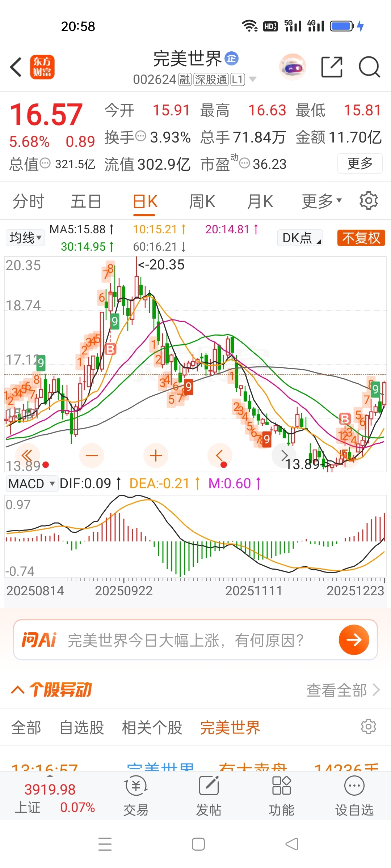391x868 pixels.
Task: Tap the Android home button
Action: point(198,844)
